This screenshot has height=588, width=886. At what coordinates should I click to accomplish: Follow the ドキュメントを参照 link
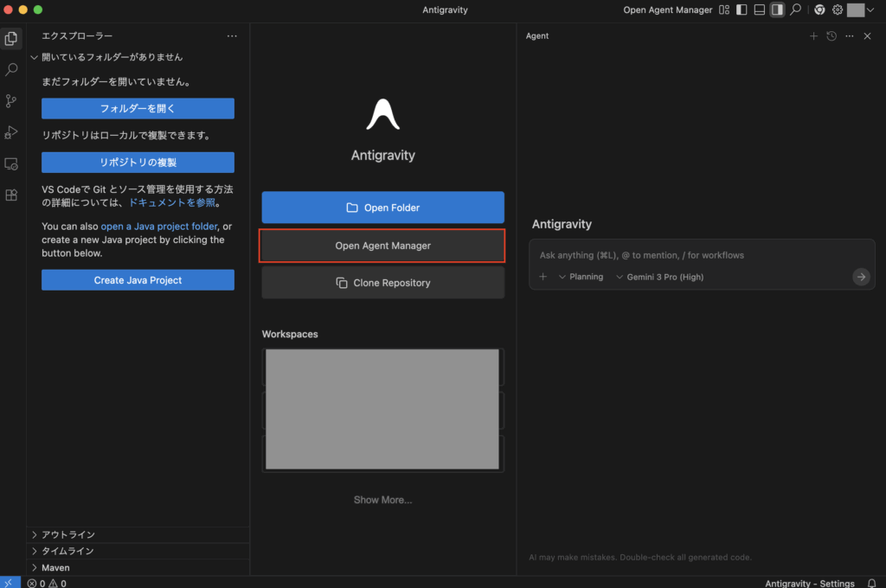point(171,203)
